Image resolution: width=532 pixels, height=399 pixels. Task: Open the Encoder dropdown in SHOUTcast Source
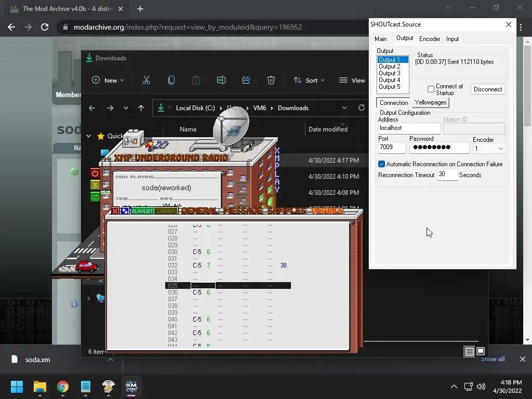[489, 148]
